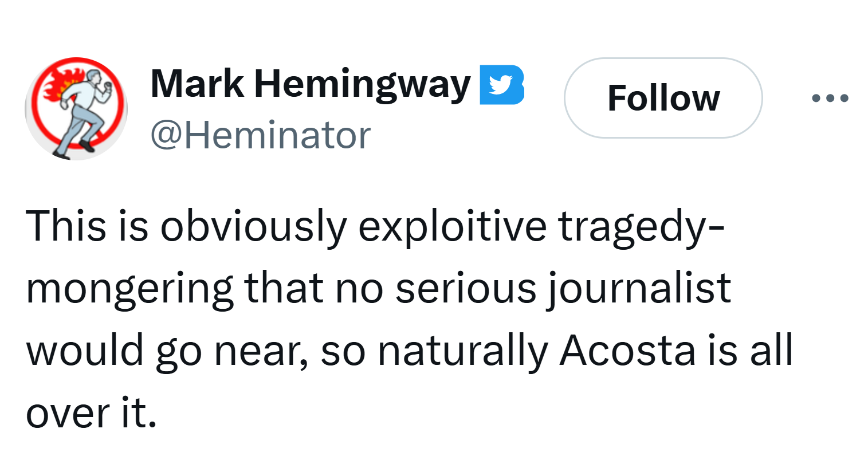Follow Mark Hemingway

click(x=663, y=98)
